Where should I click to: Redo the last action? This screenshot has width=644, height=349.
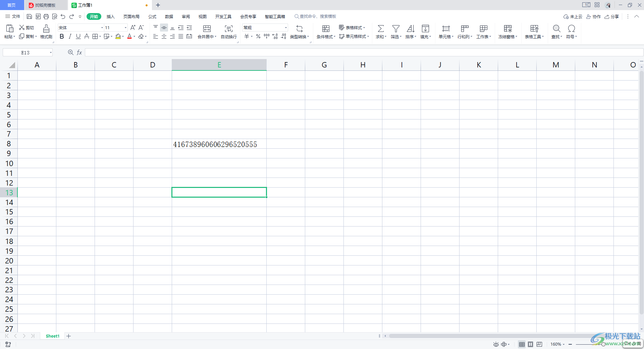pyautogui.click(x=71, y=16)
